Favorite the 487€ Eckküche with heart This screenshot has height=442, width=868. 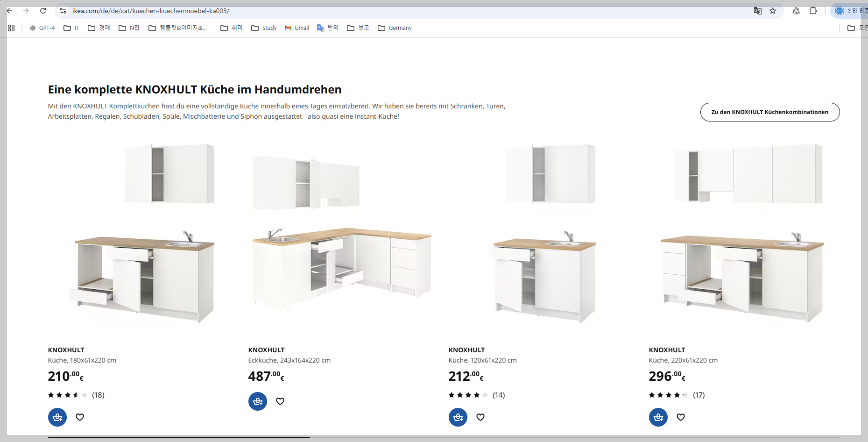(280, 401)
